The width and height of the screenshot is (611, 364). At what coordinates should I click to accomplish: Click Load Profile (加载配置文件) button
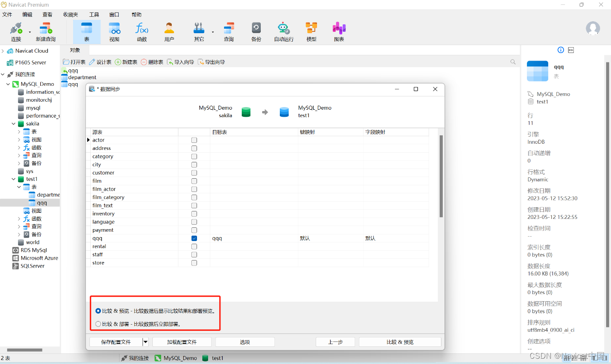tap(182, 342)
